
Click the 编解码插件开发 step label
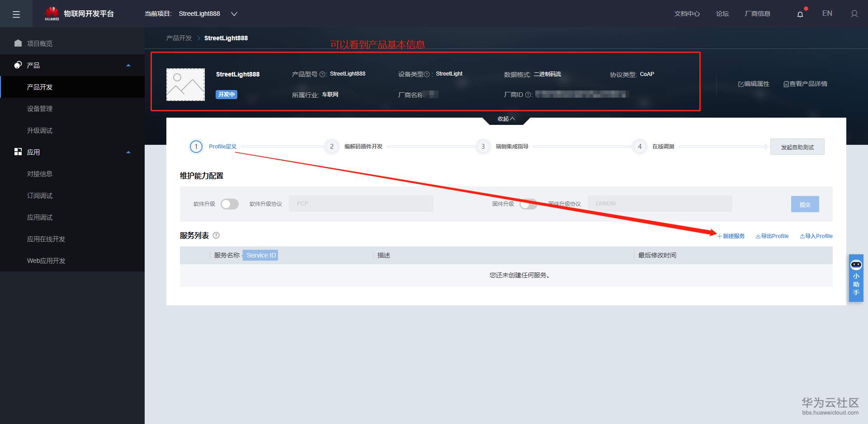point(363,147)
